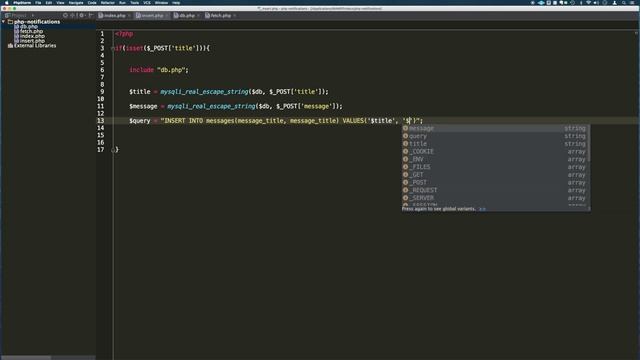This screenshot has height=360, width=640.
Task: Click line number 13 in gutter
Action: click(100, 121)
